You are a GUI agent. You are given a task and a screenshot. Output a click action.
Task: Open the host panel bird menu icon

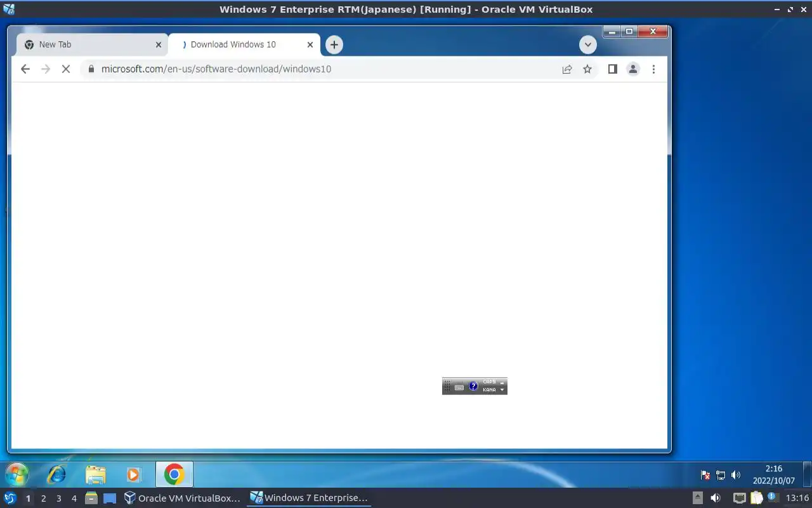(10, 498)
